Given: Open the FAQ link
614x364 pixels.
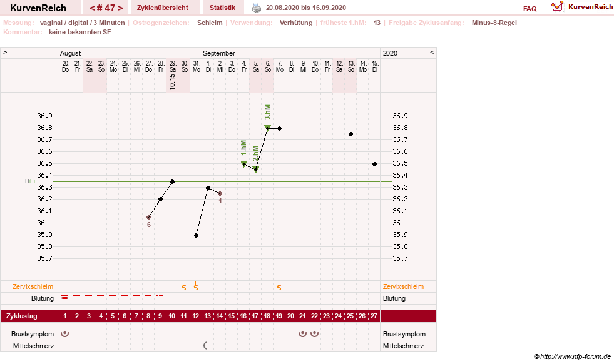Looking at the screenshot, I should [530, 9].
